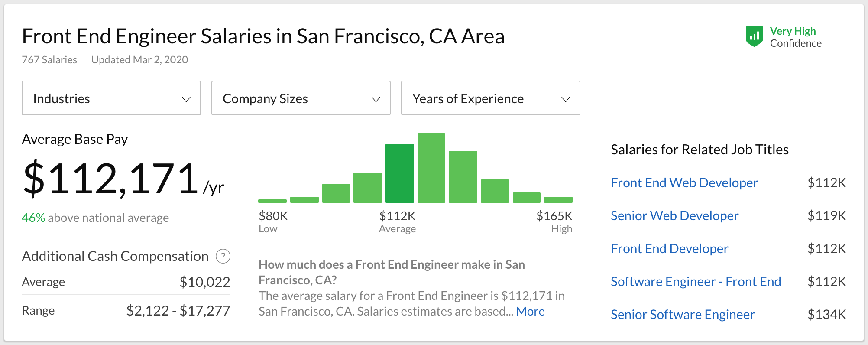This screenshot has height=345, width=868.
Task: Open the Front End Web Developer link
Action: point(684,183)
